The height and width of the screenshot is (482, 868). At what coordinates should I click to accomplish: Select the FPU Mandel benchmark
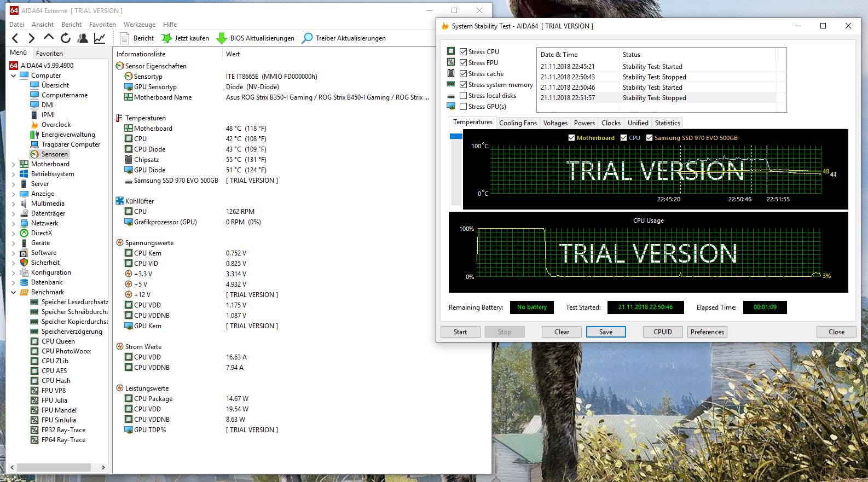pos(59,410)
